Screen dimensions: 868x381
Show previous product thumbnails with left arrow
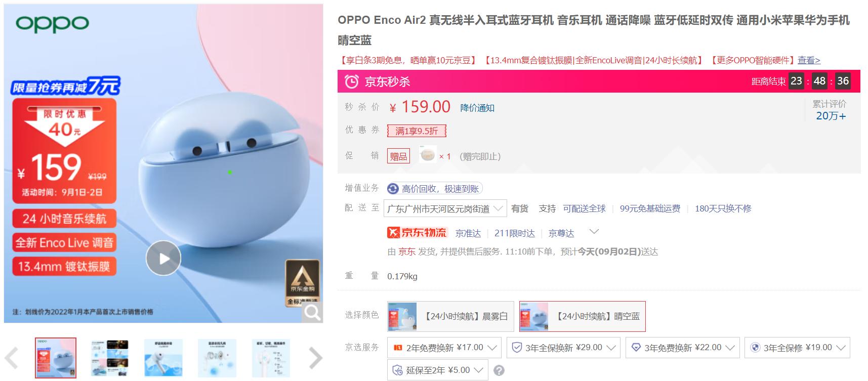click(11, 358)
